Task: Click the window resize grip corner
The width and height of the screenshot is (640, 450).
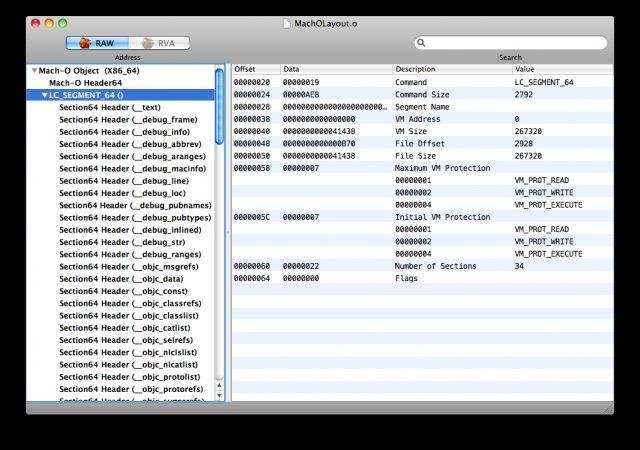Action: 609,408
